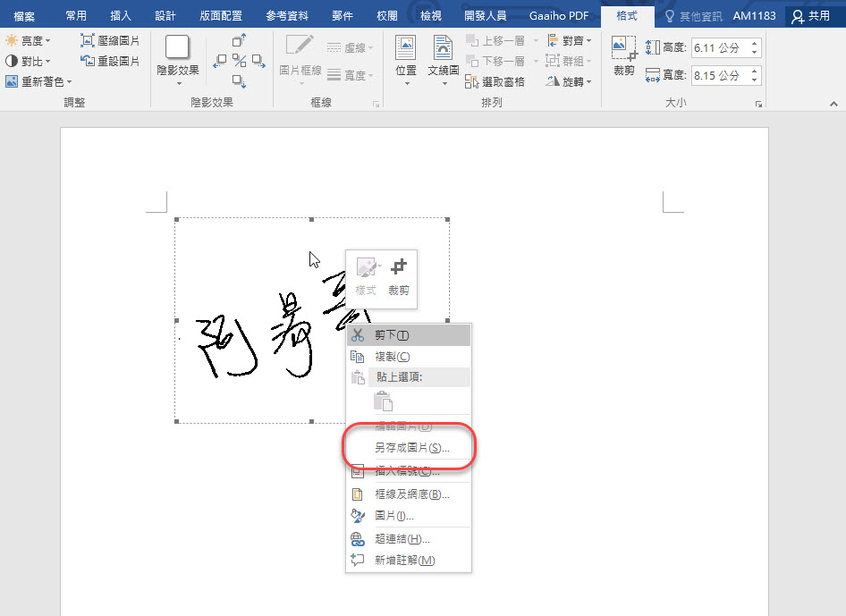Click 寬度 width input field 8.15
846x616 pixels.
(x=720, y=75)
